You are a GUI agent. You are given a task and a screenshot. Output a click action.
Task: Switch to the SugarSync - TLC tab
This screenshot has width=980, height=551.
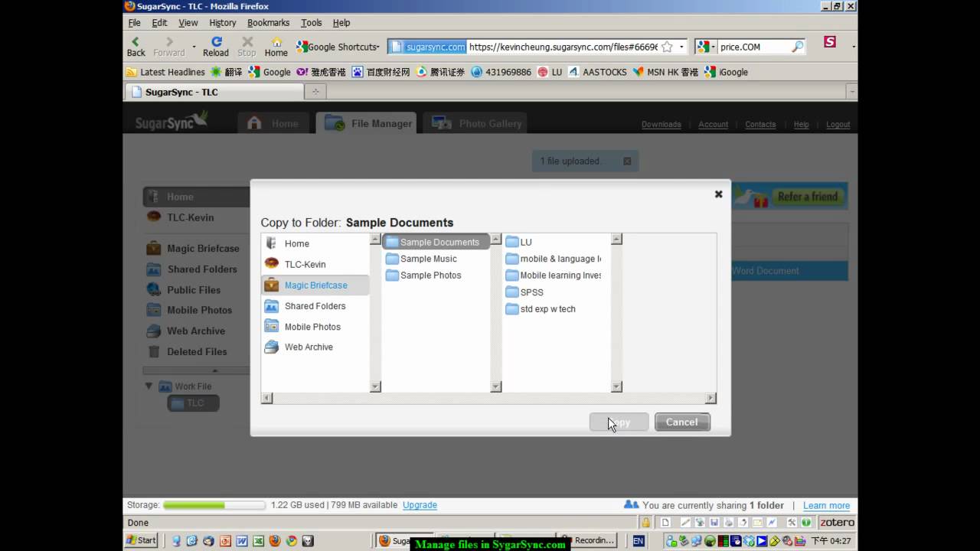click(214, 92)
